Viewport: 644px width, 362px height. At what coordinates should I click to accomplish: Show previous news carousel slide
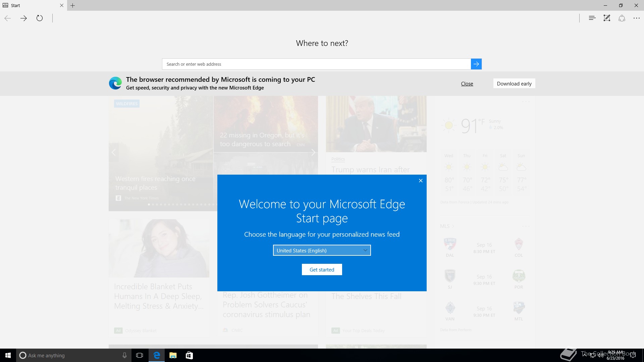[x=114, y=153]
